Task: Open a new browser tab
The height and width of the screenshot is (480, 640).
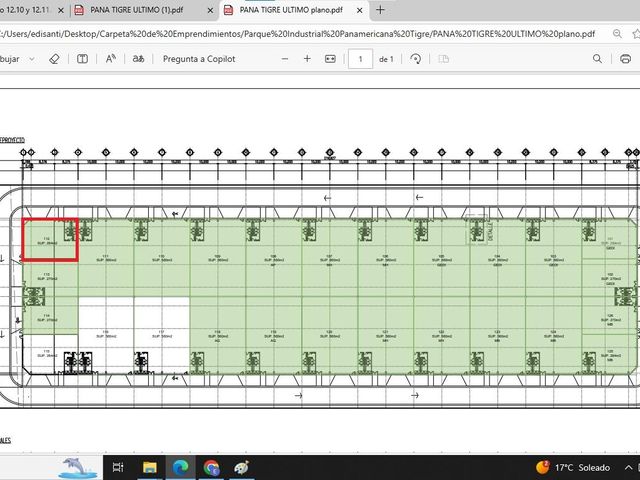Action: point(380,10)
